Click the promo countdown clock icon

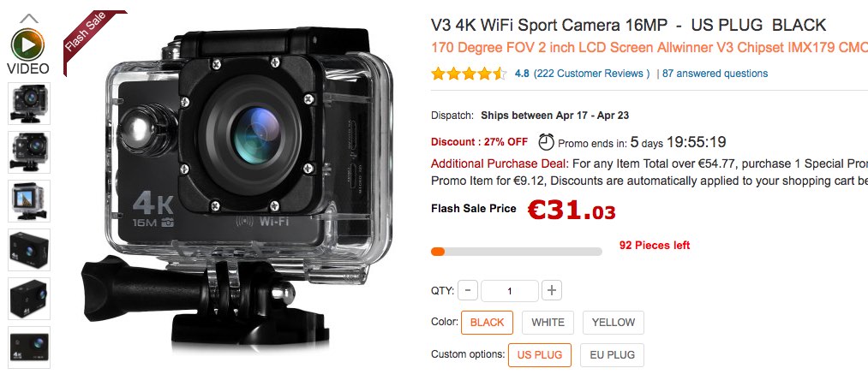[x=546, y=142]
